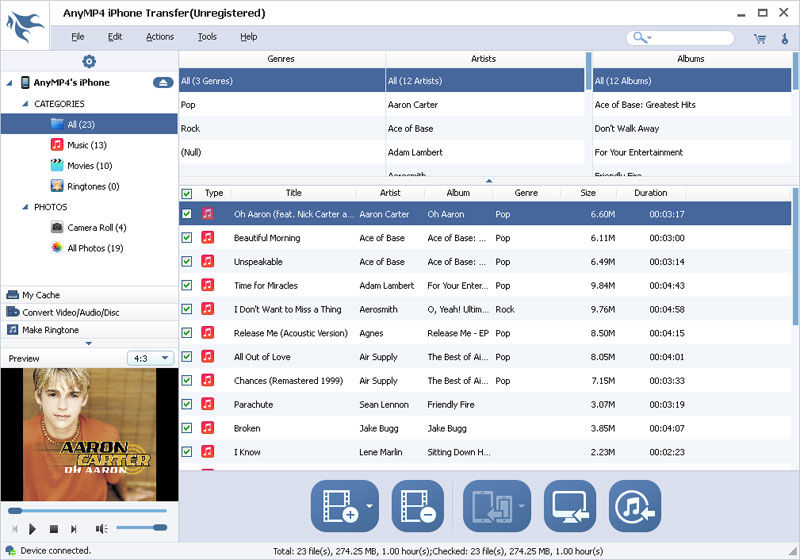
Task: Uncheck the I Know song checkbox
Action: click(x=187, y=451)
